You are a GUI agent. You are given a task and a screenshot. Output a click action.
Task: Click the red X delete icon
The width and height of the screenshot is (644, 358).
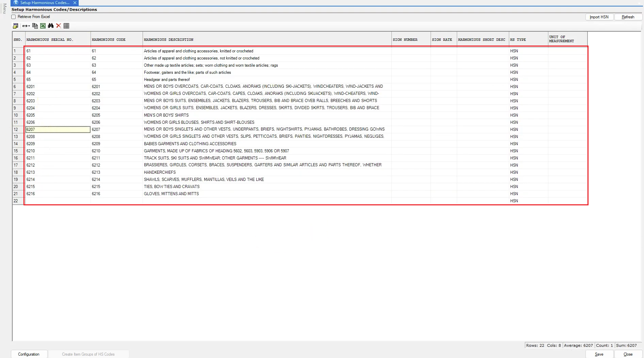59,26
